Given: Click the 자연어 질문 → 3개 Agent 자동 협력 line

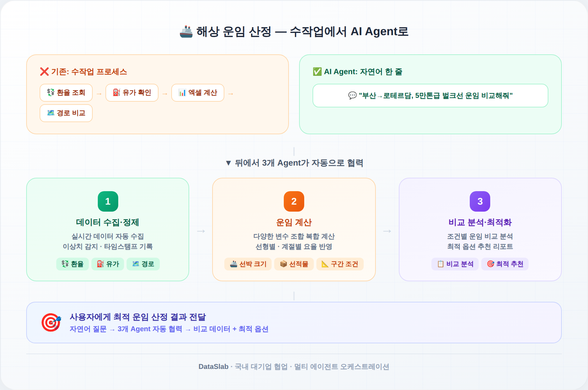Looking at the screenshot, I should [169, 329].
